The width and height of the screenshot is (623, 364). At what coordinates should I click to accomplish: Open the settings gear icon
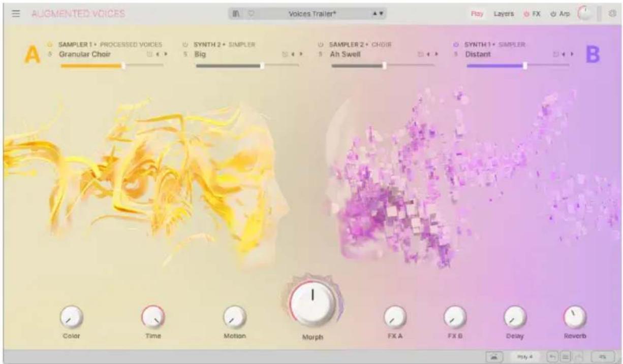tap(612, 14)
